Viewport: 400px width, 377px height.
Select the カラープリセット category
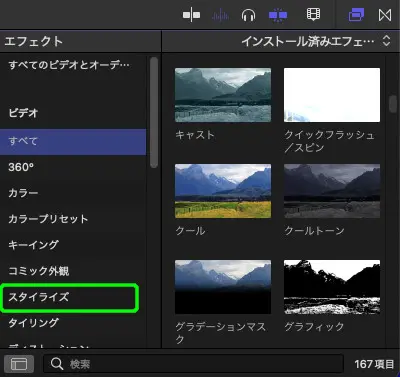pos(73,219)
